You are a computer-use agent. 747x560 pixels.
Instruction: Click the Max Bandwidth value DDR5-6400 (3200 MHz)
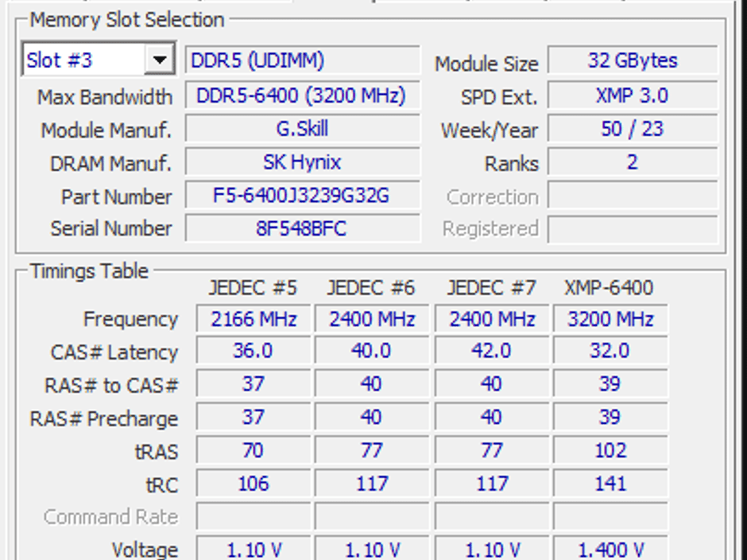coord(302,95)
